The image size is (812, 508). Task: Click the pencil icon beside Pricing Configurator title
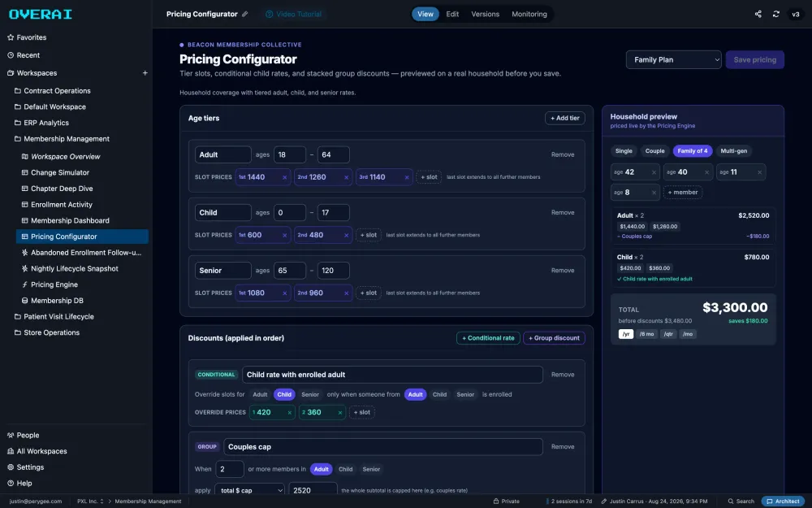tap(245, 14)
